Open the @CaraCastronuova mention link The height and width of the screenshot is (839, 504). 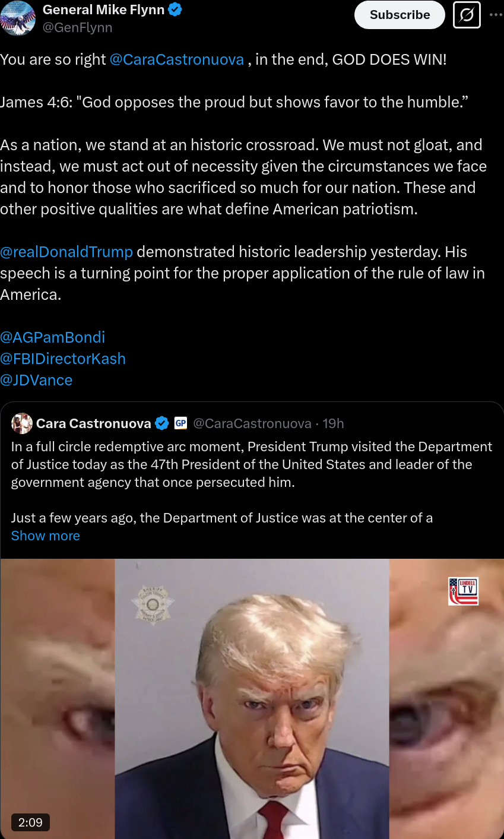tap(177, 59)
